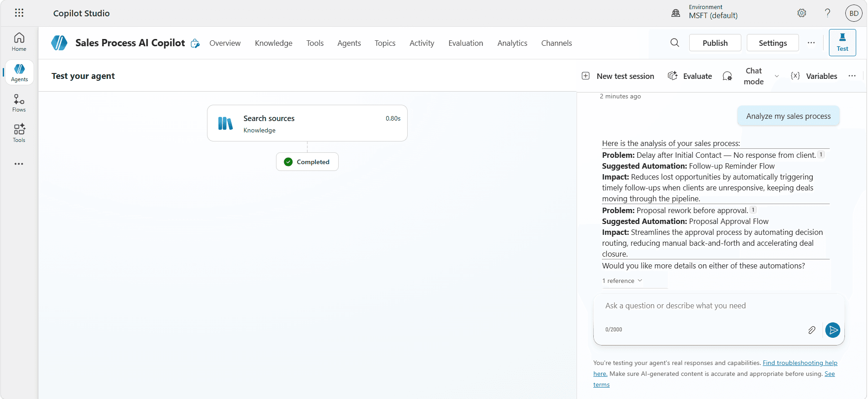868x399 pixels.
Task: Click the search magnifier icon
Action: coord(675,43)
